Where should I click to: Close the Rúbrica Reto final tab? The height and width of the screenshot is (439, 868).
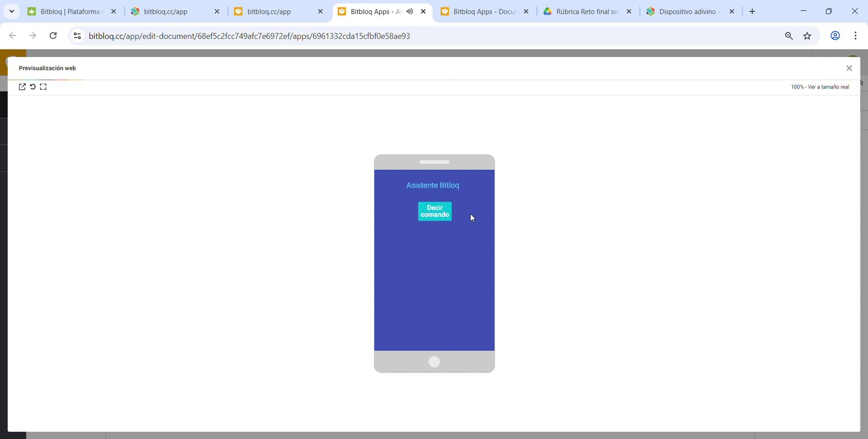pyautogui.click(x=629, y=12)
